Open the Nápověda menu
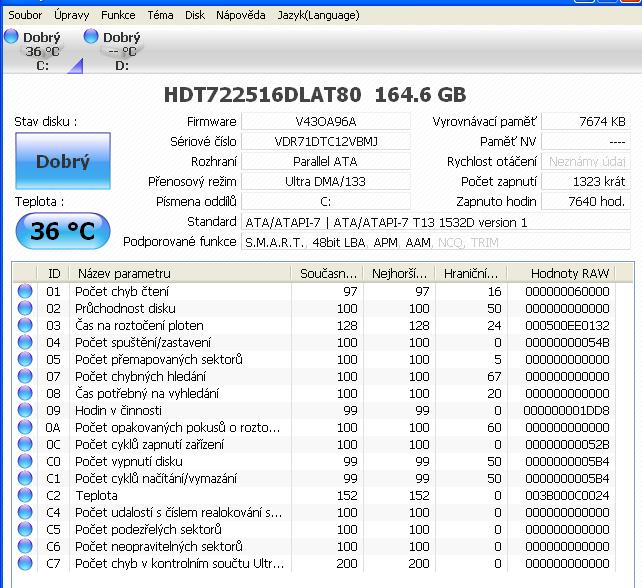 pos(240,15)
